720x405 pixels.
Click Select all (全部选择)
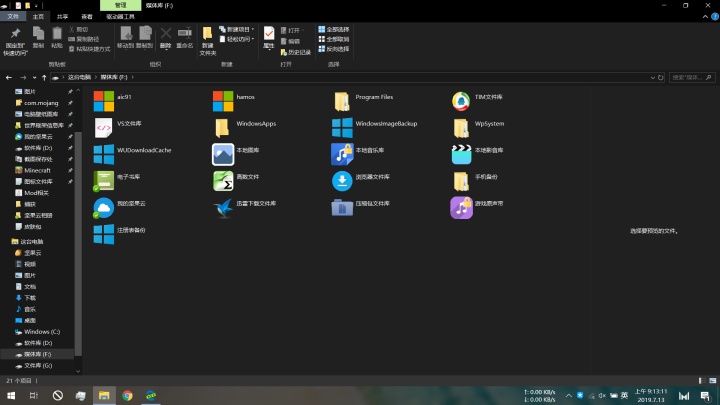(334, 29)
